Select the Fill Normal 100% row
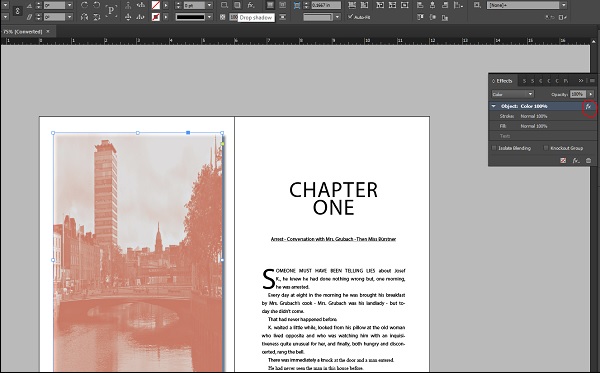The height and width of the screenshot is (373, 600). pyautogui.click(x=542, y=126)
